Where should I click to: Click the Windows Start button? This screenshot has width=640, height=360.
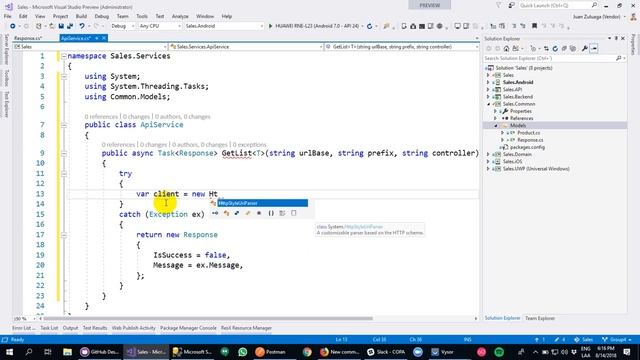(9, 352)
